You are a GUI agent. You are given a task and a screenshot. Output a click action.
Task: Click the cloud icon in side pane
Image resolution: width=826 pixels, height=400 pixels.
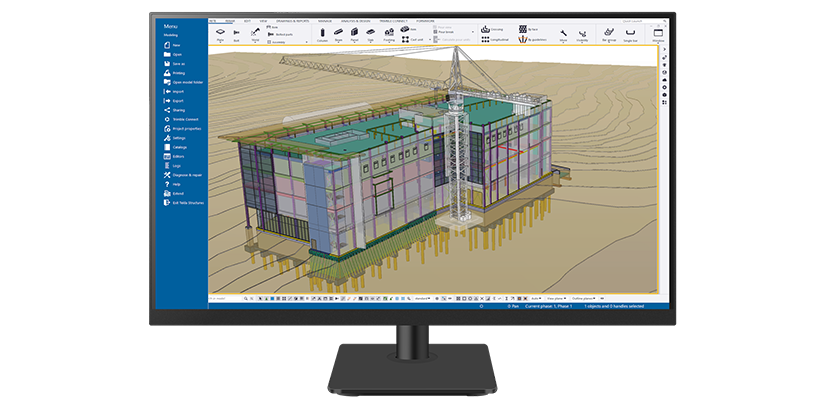coord(664,80)
